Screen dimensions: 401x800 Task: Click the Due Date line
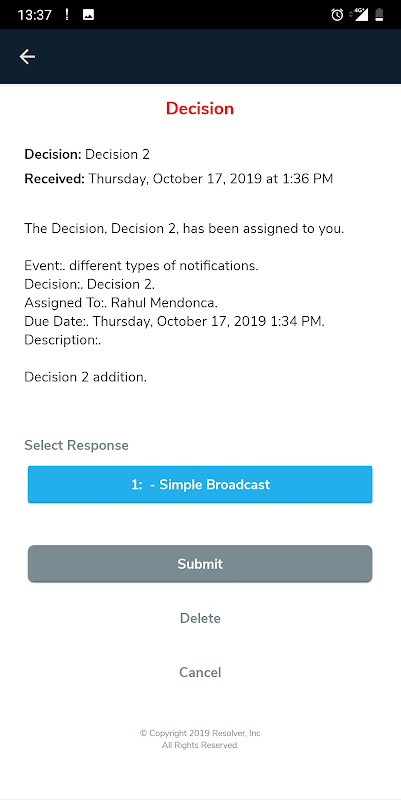click(175, 322)
